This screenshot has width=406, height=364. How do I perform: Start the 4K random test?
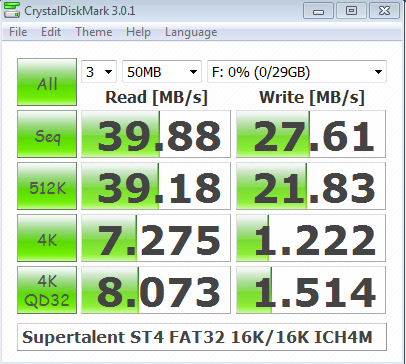coord(47,238)
